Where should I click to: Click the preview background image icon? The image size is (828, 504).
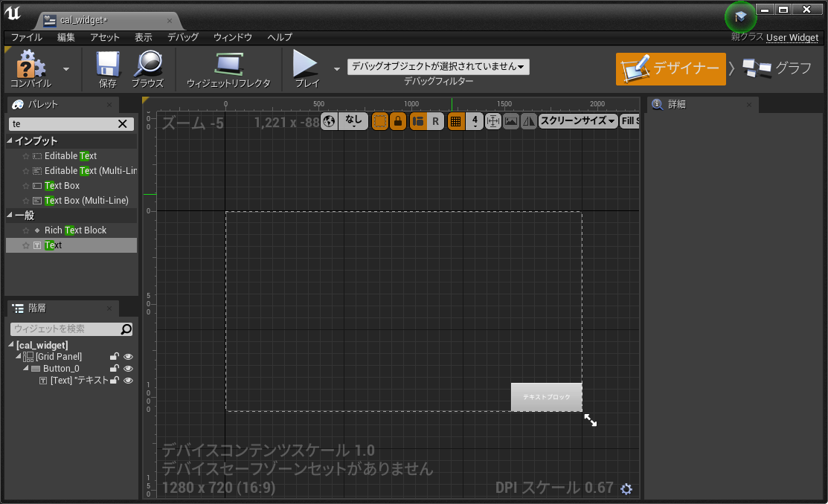coord(510,121)
